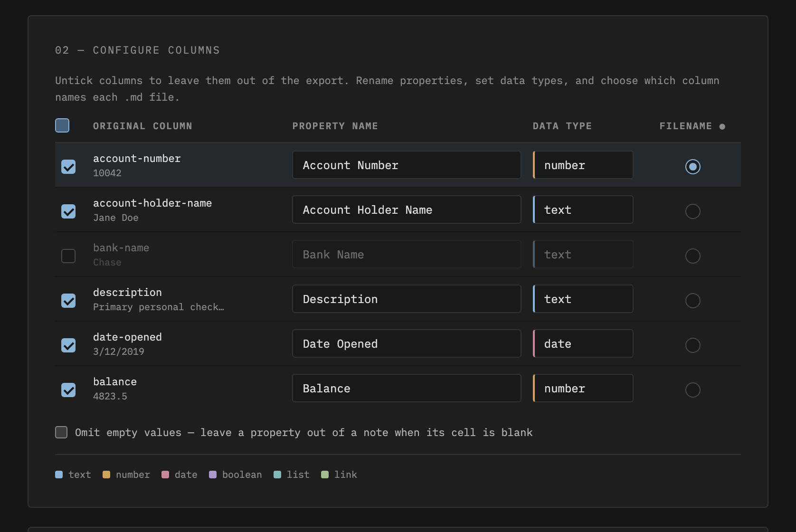Viewport: 796px width, 532px height.
Task: Untick the balance column checkbox
Action: coord(68,390)
